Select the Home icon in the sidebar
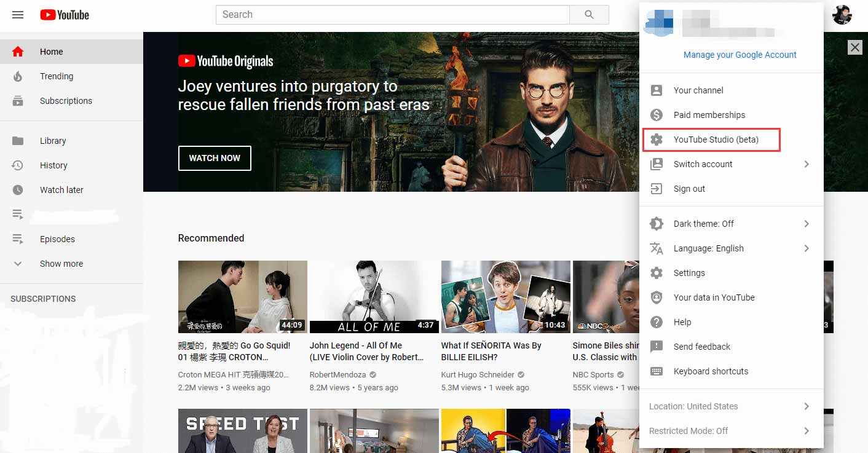The width and height of the screenshot is (868, 453). coord(18,52)
